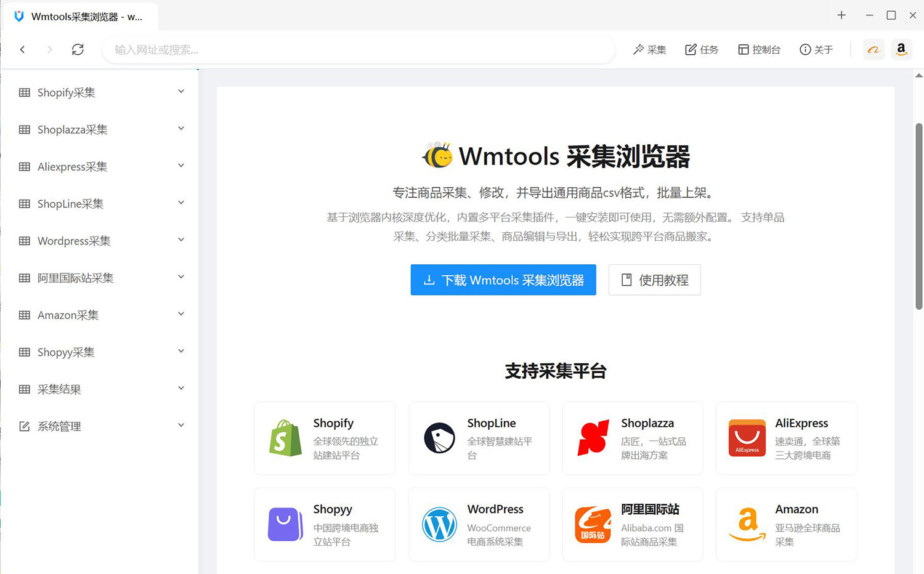Open the Shoplazza采集 sidebar menu

pyautogui.click(x=100, y=129)
